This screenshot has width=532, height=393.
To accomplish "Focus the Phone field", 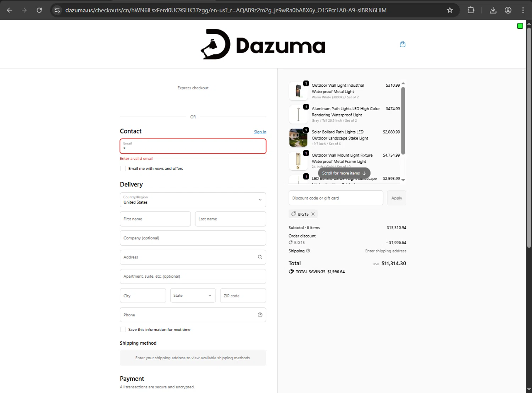I will pos(193,315).
